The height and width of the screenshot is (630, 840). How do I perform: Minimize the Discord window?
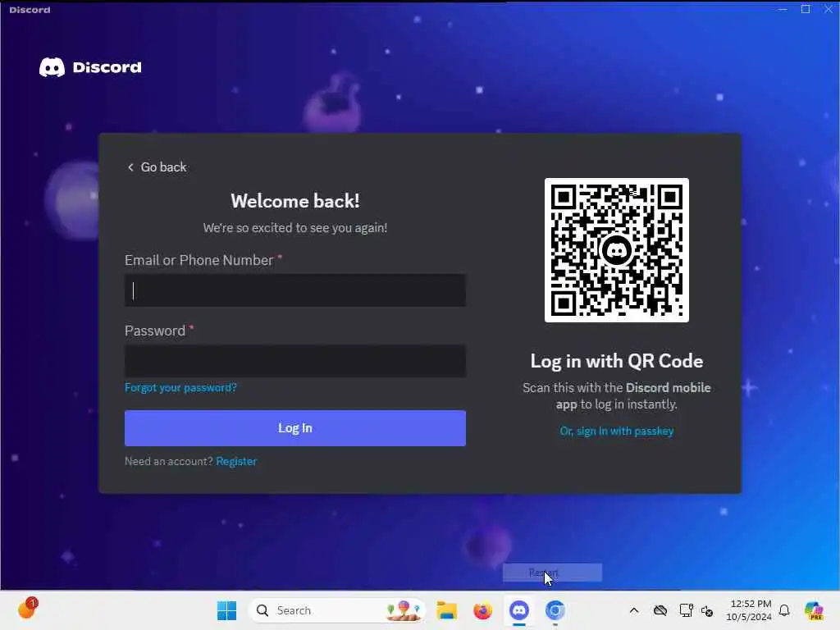click(783, 10)
